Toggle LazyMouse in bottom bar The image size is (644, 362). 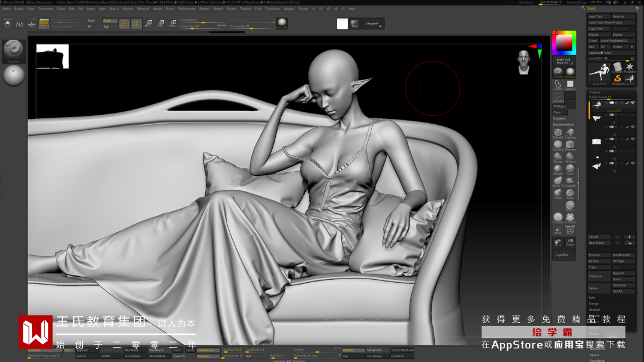coord(208,350)
